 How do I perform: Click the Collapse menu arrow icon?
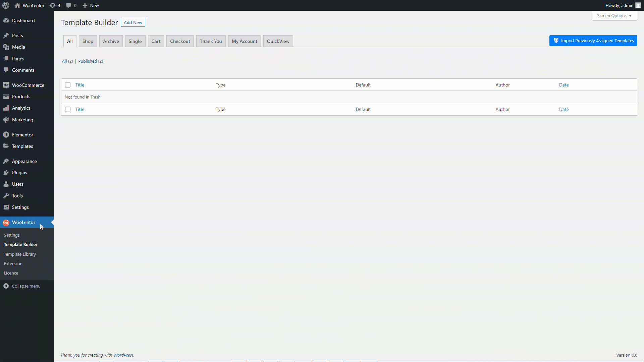point(6,286)
